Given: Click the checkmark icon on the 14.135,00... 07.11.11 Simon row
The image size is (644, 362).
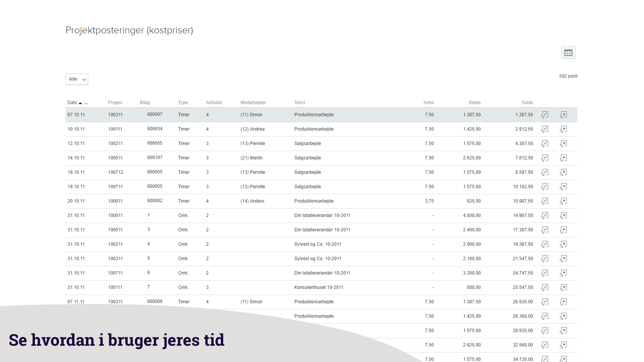Looking at the screenshot, I should [545, 302].
